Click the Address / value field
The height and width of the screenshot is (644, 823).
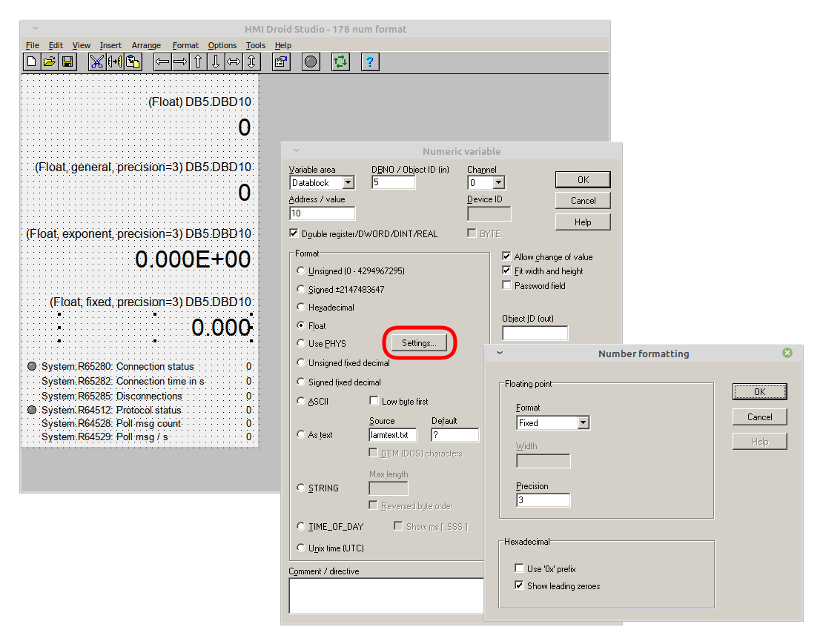323,213
